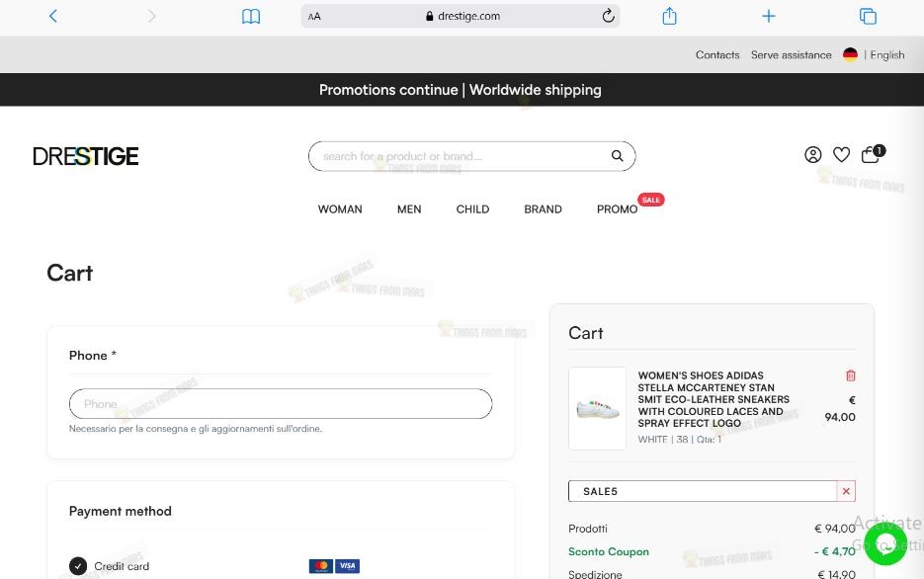This screenshot has height=579, width=924.
Task: Open the Contacts link
Action: click(x=717, y=54)
